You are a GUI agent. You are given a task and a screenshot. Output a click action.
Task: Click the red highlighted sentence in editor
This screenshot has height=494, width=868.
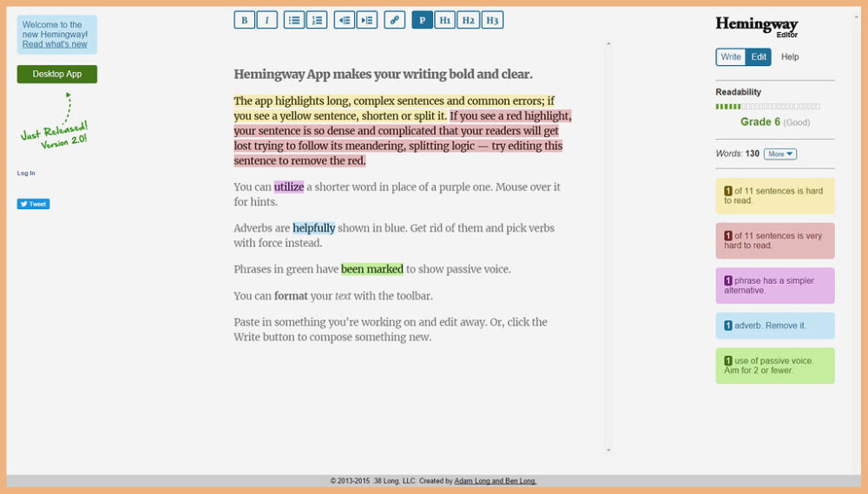403,138
